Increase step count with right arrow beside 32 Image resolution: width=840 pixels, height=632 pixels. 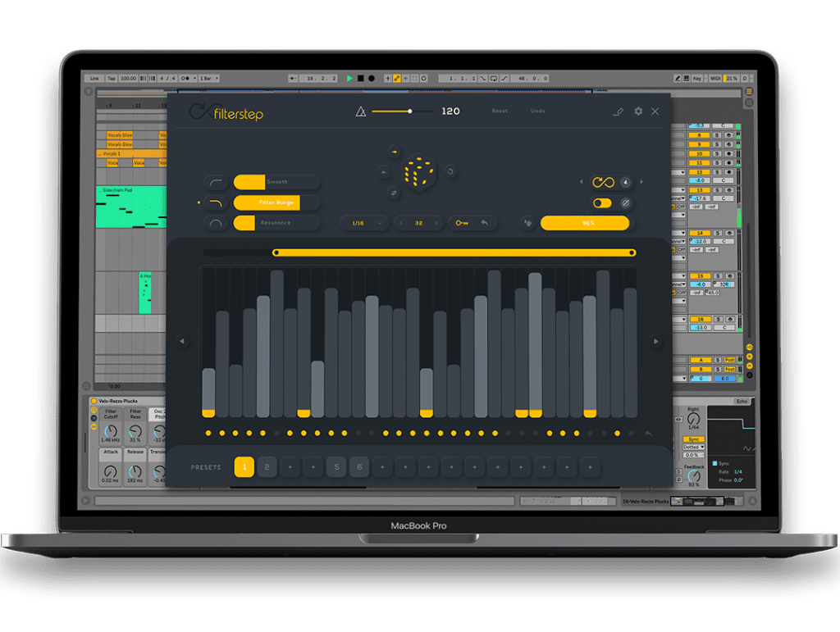(436, 223)
